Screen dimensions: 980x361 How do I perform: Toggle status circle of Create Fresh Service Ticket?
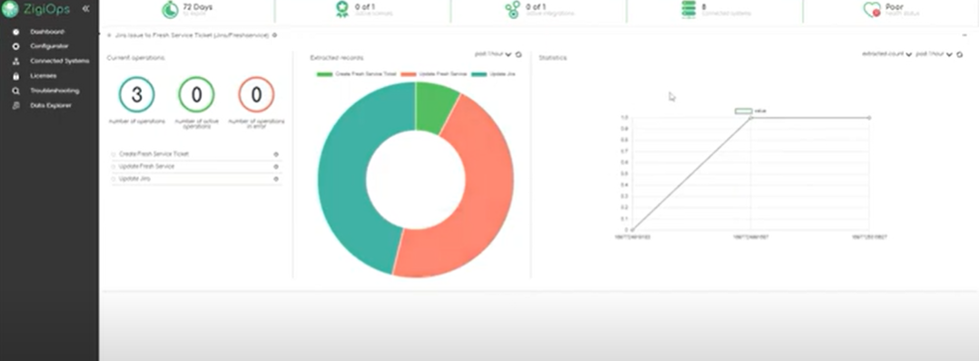(114, 154)
